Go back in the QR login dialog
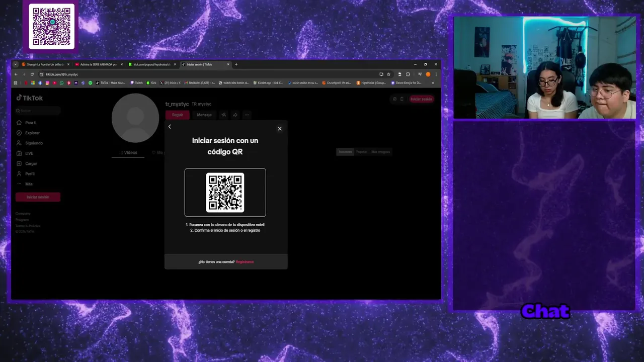 170,127
